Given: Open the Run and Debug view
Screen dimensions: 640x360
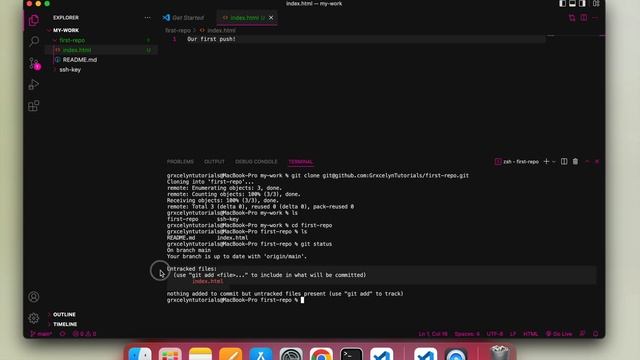Looking at the screenshot, I should [x=34, y=84].
